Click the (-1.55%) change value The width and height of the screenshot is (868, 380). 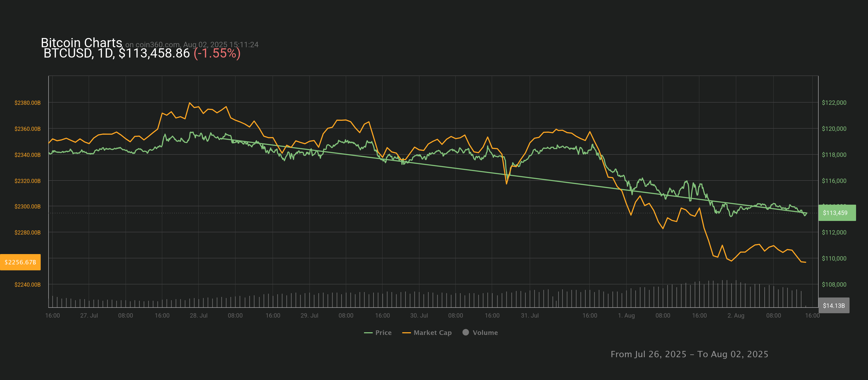pos(217,53)
